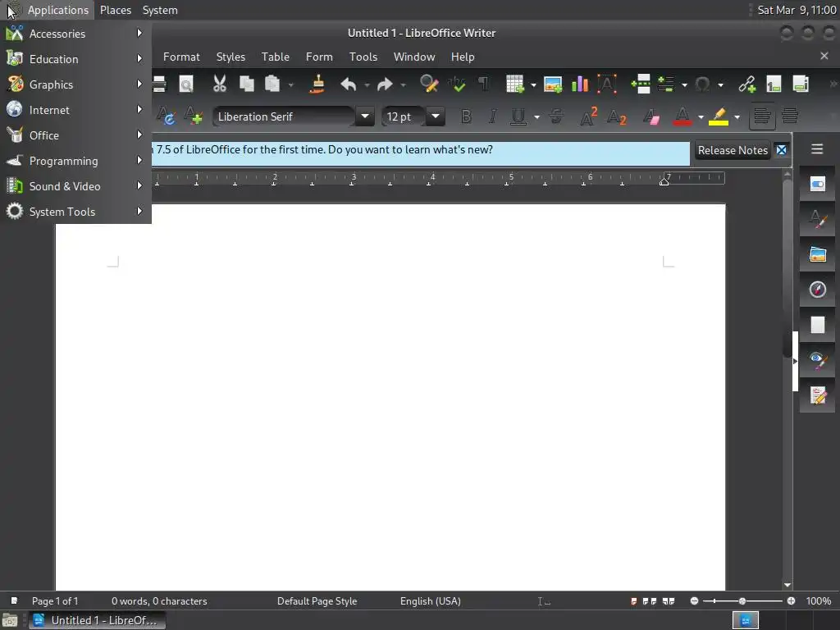Open font color dropdown arrow
This screenshot has height=630, width=840.
point(701,116)
